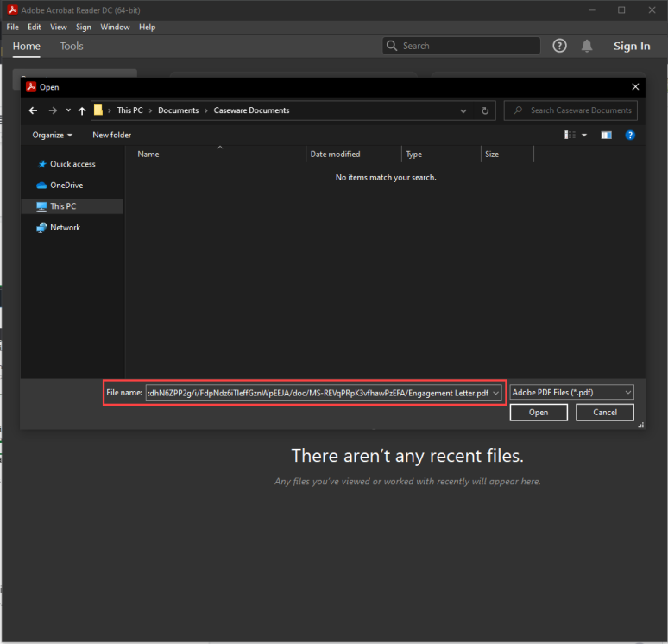Open the change view dropdown
The image size is (668, 644).
click(584, 135)
